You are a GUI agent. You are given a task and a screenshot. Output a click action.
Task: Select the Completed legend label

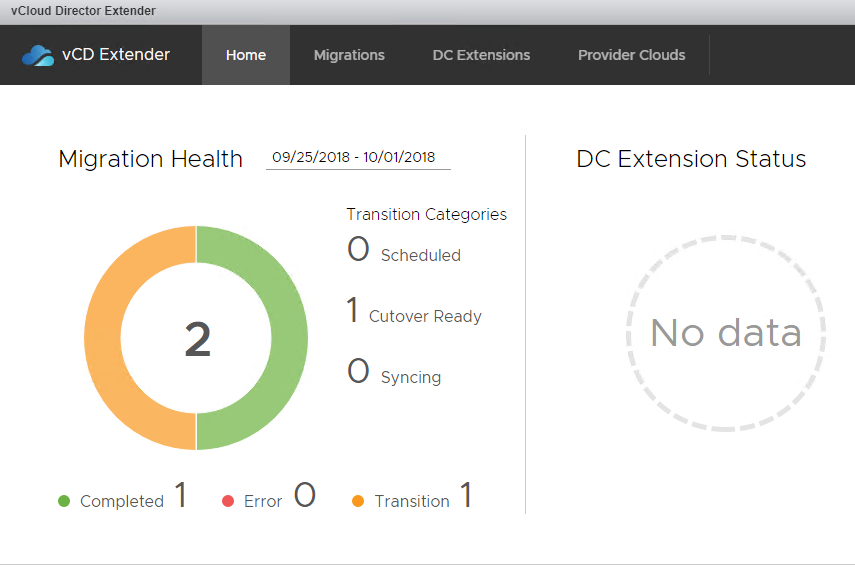coord(122,501)
